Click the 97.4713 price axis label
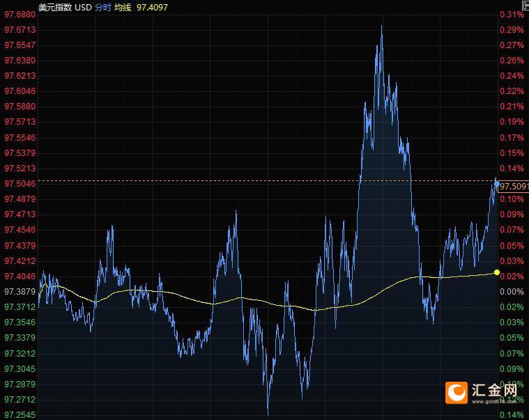The image size is (529, 420). pos(20,215)
